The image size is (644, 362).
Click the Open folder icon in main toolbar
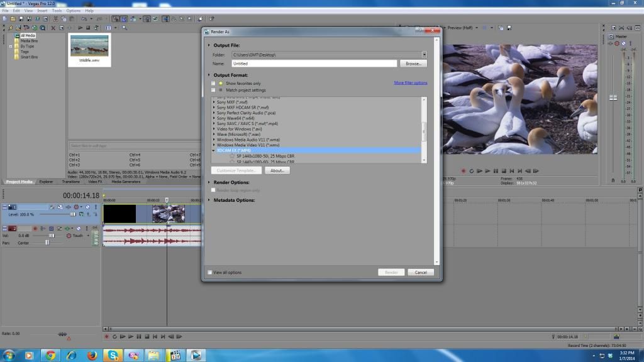(13, 19)
